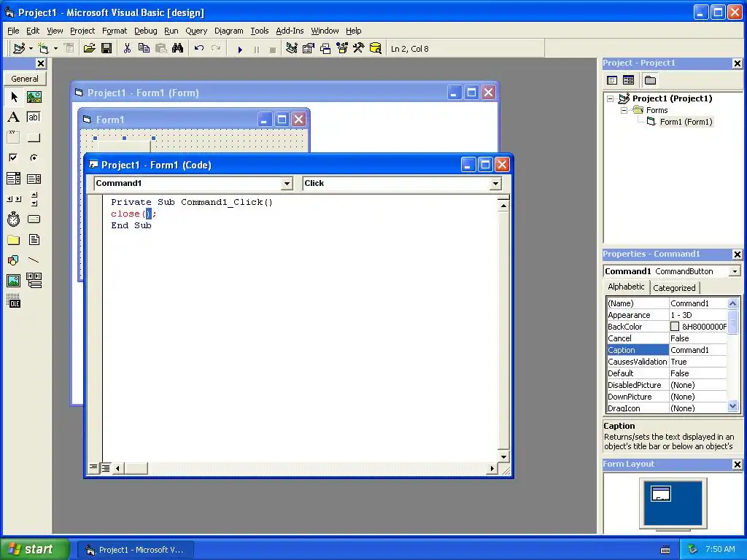Open the File menu

pyautogui.click(x=13, y=31)
